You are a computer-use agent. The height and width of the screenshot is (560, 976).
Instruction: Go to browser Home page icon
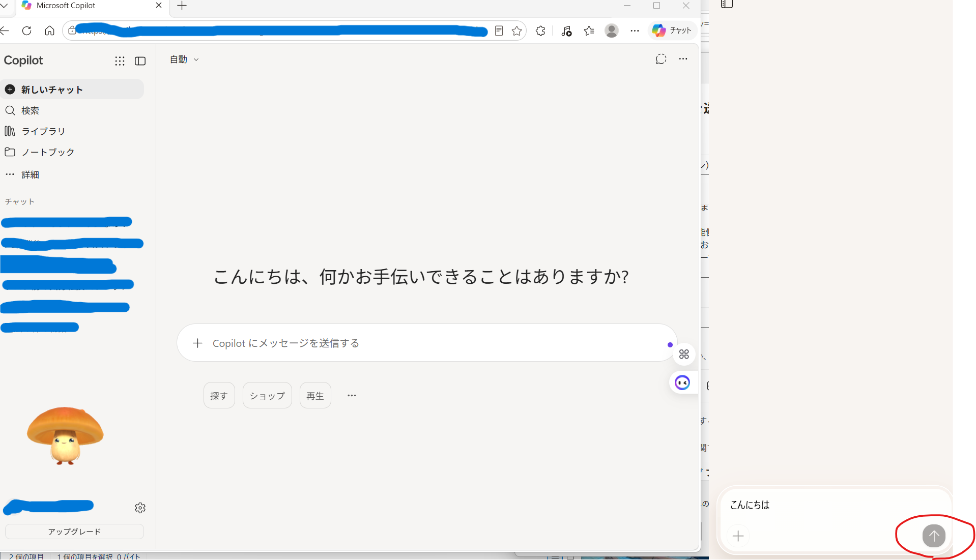click(x=49, y=31)
